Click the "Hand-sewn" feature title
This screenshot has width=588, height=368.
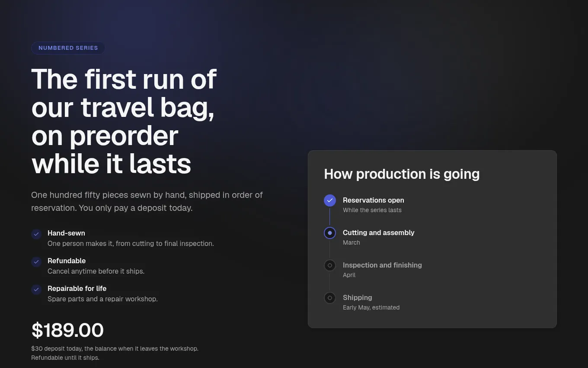pos(66,233)
